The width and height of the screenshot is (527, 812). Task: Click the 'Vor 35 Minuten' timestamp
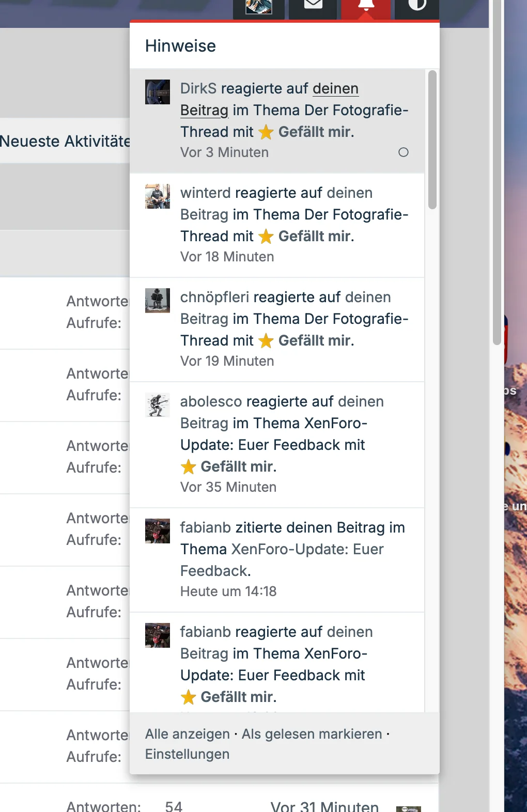228,487
